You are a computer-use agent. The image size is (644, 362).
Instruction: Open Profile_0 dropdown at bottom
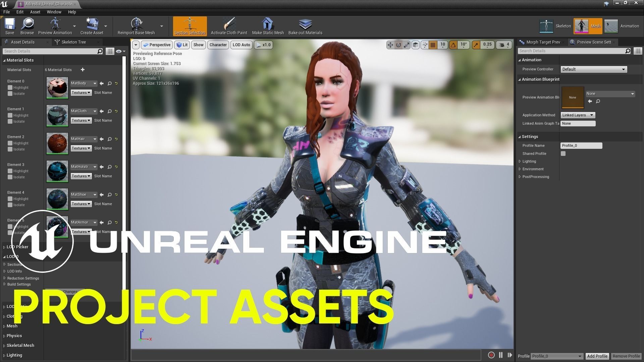pos(556,356)
